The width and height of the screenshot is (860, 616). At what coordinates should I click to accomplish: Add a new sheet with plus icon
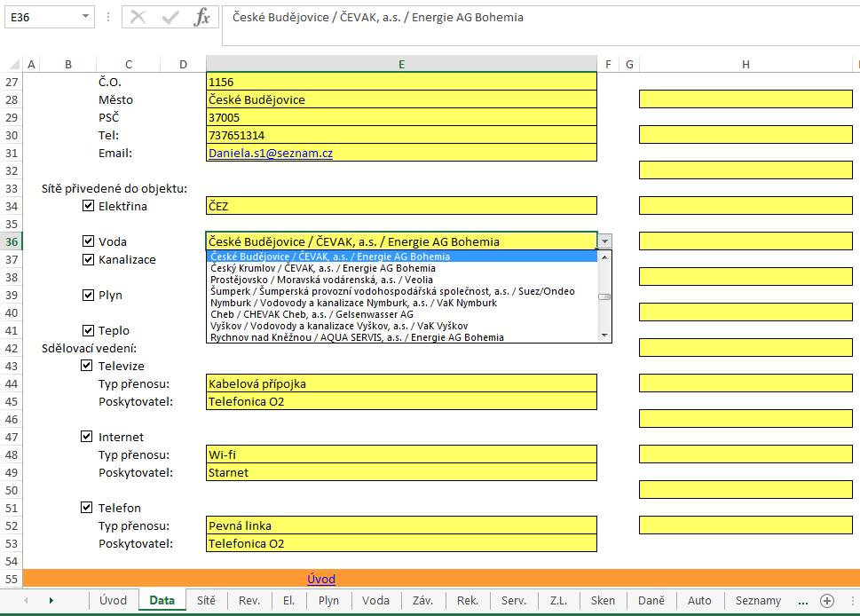[827, 601]
